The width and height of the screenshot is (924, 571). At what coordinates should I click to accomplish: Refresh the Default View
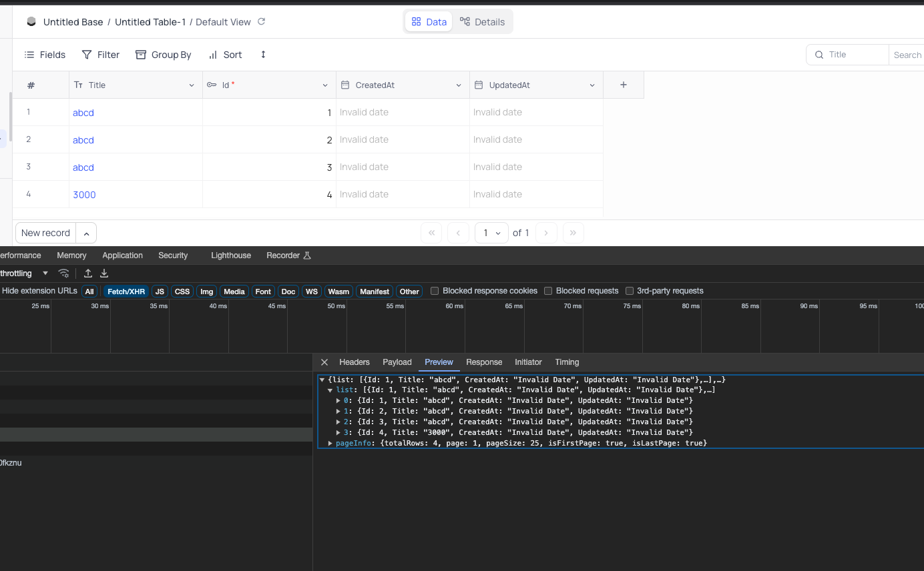pos(260,22)
